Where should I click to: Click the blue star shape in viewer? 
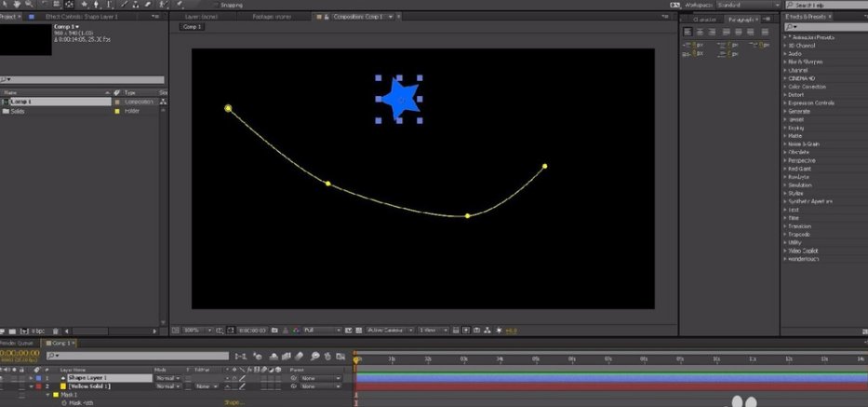tap(400, 99)
